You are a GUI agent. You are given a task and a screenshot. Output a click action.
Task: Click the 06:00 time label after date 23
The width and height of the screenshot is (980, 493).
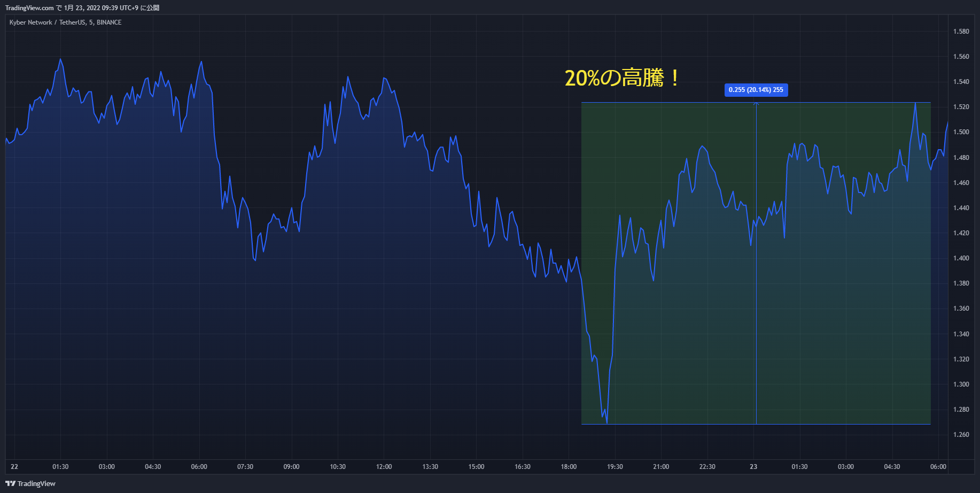coord(938,467)
